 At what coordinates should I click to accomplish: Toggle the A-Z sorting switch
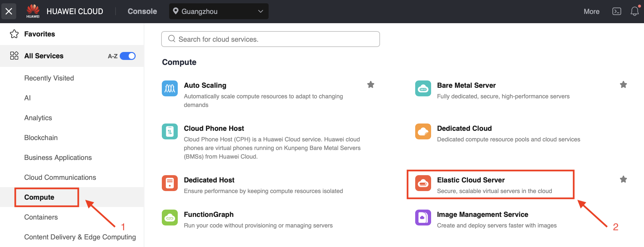click(x=128, y=56)
